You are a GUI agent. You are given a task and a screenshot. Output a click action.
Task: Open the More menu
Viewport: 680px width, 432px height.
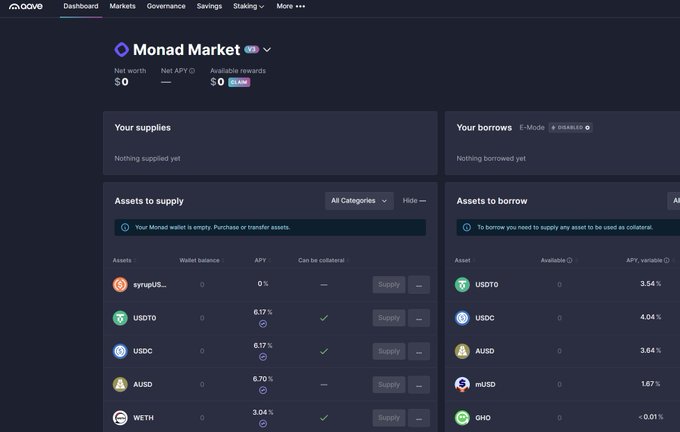click(291, 6)
